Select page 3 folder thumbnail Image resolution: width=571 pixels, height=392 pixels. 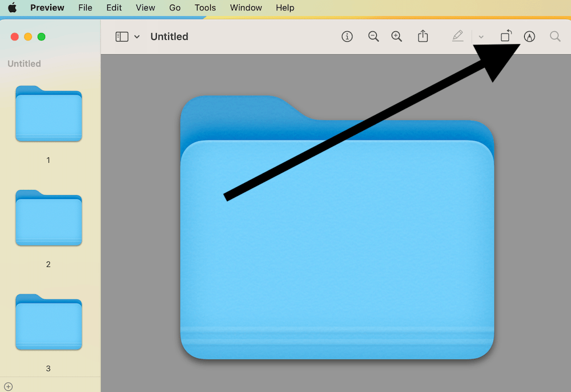(x=49, y=322)
